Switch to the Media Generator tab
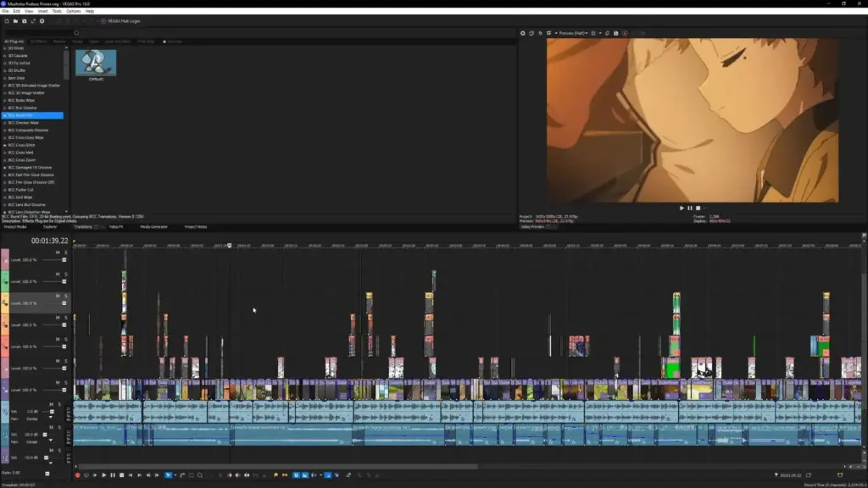 click(x=154, y=227)
